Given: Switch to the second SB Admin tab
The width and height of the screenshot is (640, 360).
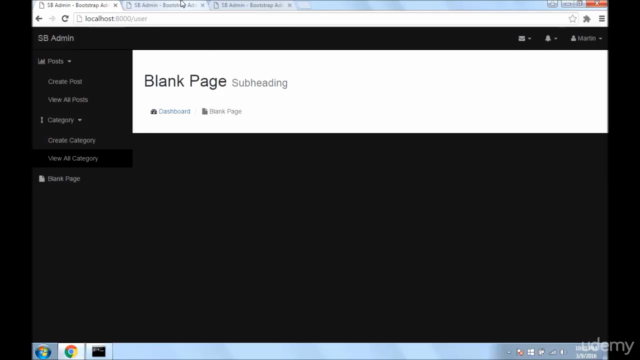Looking at the screenshot, I should click(x=163, y=5).
